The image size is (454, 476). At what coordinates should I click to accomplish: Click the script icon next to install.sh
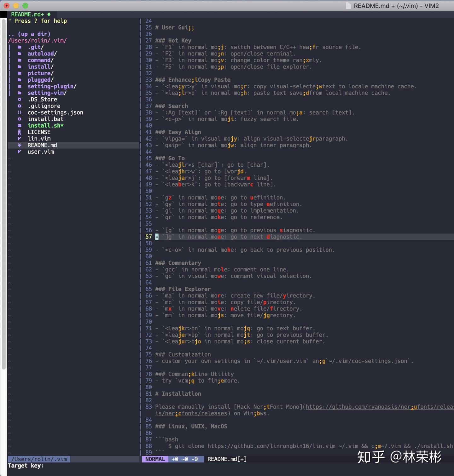tap(20, 125)
